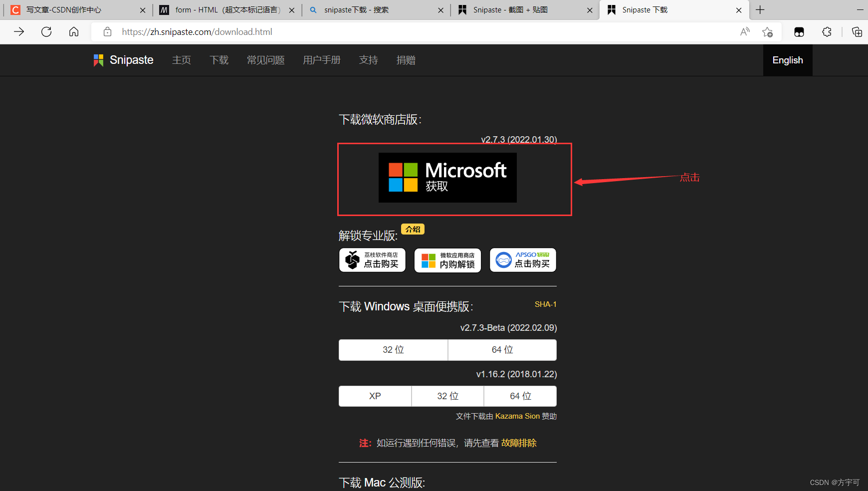Add this page to favorites

point(767,32)
